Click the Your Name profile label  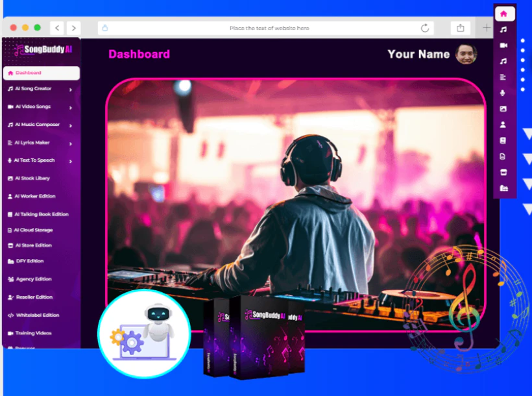pos(418,54)
